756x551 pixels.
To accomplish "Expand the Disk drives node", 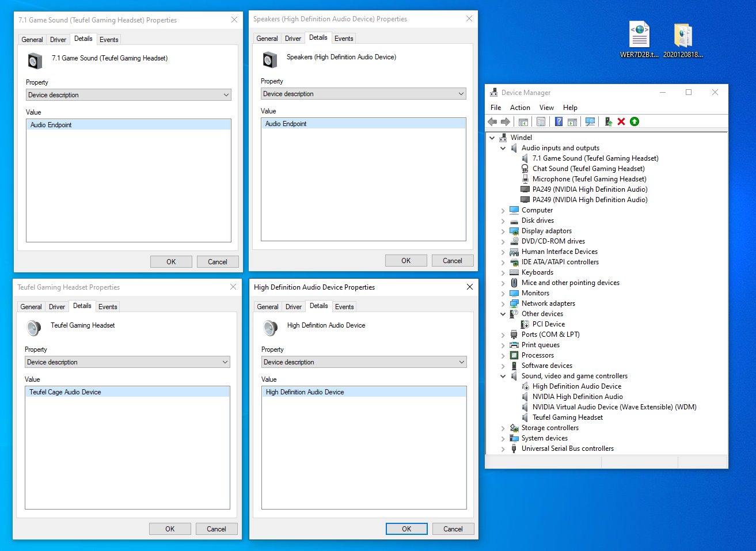I will pos(503,221).
